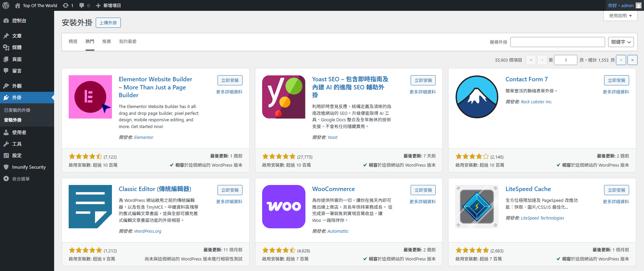Open the Contact Form 7 mountain logo

tap(477, 97)
